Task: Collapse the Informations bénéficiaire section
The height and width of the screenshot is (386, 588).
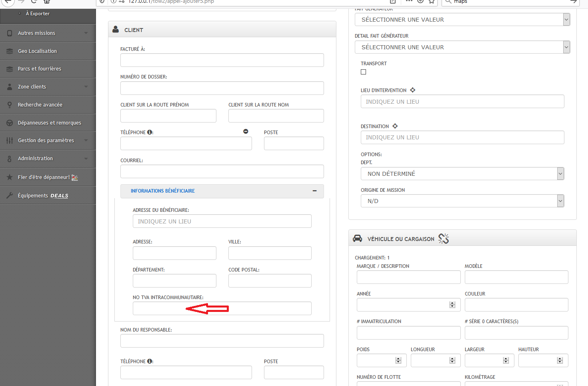Action: tap(314, 191)
